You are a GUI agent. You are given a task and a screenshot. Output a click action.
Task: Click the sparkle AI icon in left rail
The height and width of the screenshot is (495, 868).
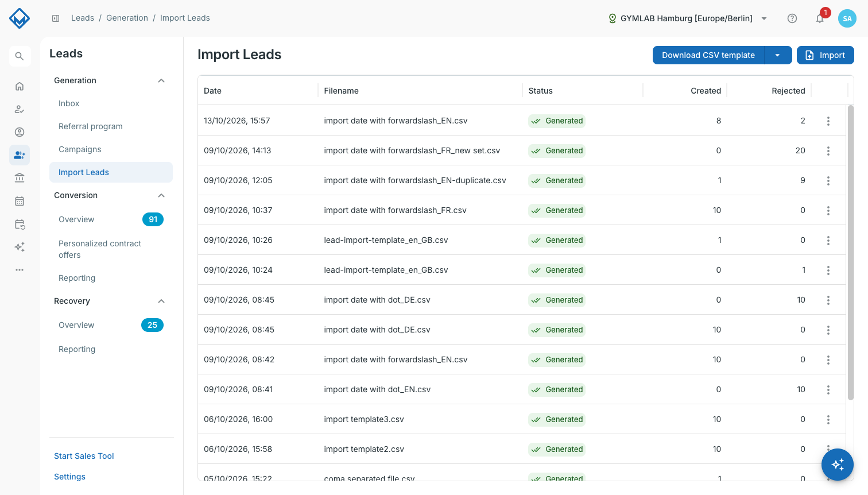tap(20, 247)
